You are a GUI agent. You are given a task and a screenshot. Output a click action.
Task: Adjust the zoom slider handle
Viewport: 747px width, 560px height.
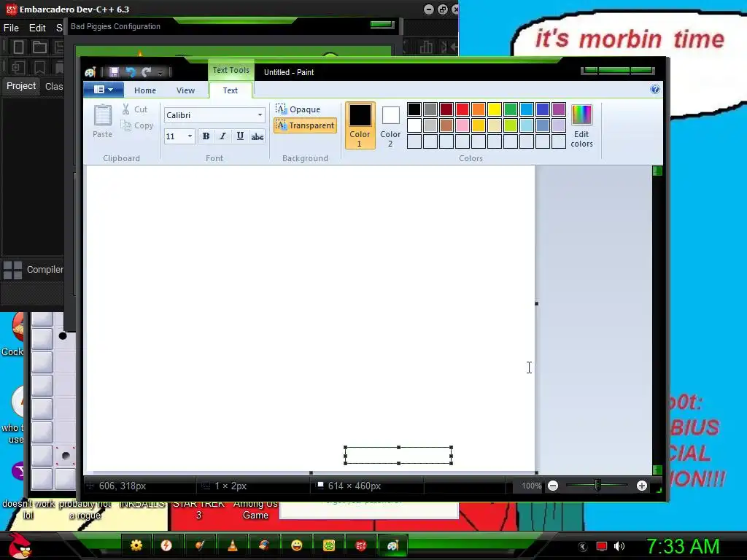pyautogui.click(x=597, y=485)
